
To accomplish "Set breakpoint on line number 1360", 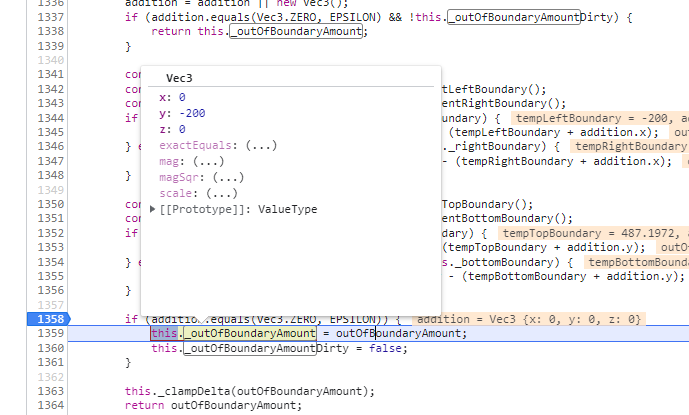I will (51, 348).
